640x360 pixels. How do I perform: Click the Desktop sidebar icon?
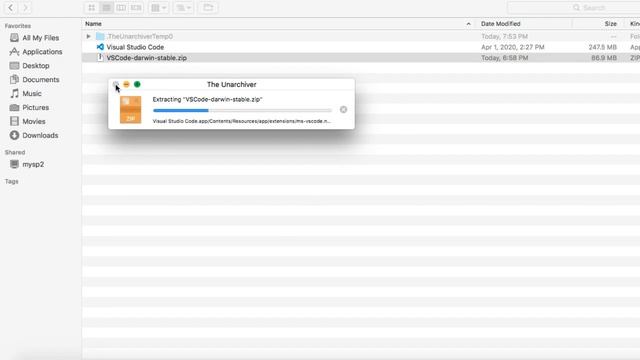14,65
